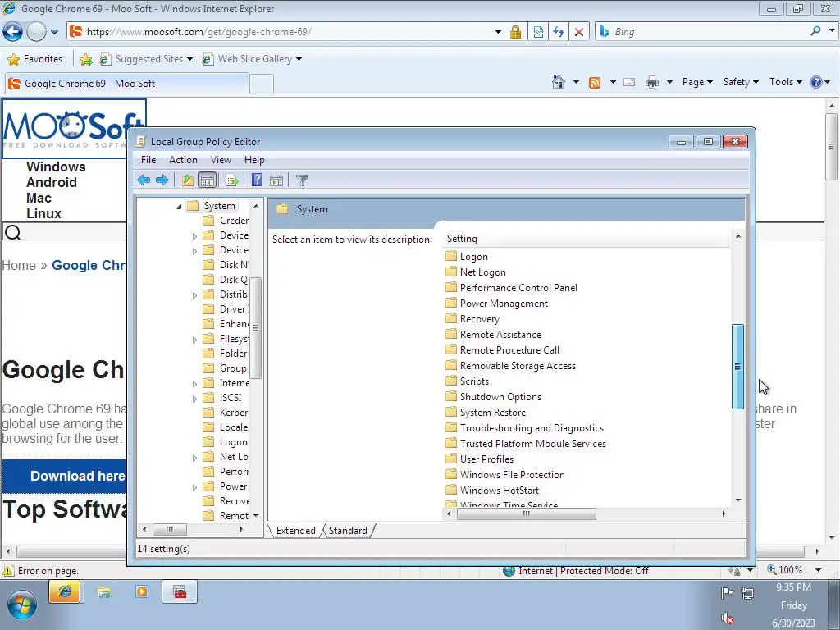Click the settings list horizontal scrollbar thumb
Viewport: 840px width, 630px height.
[526, 514]
